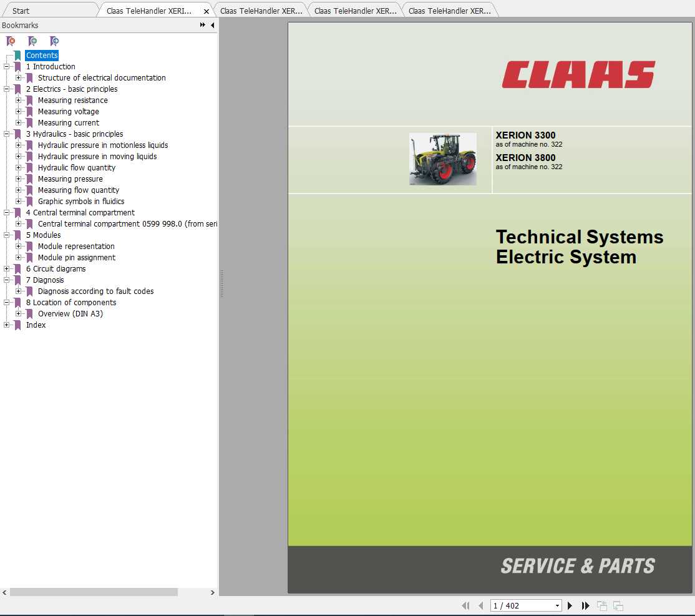Click the previous view icon in page bar
Image resolution: width=695 pixels, height=616 pixels.
pos(602,605)
